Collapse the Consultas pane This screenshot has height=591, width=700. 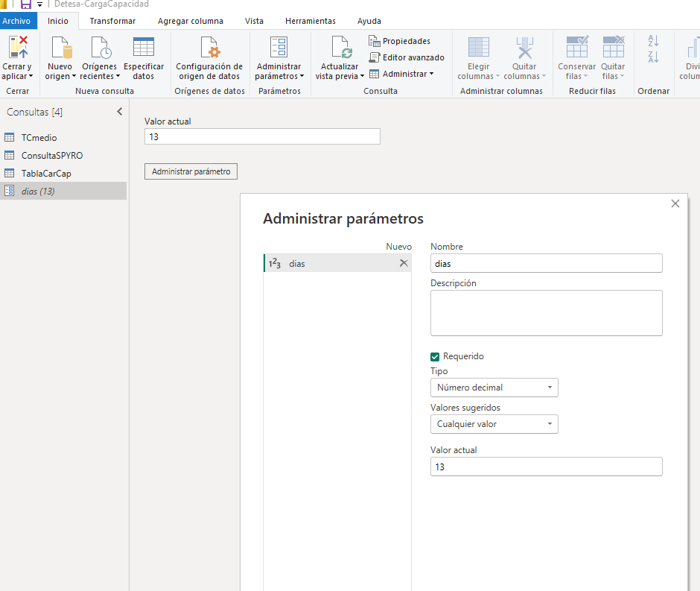tap(120, 112)
